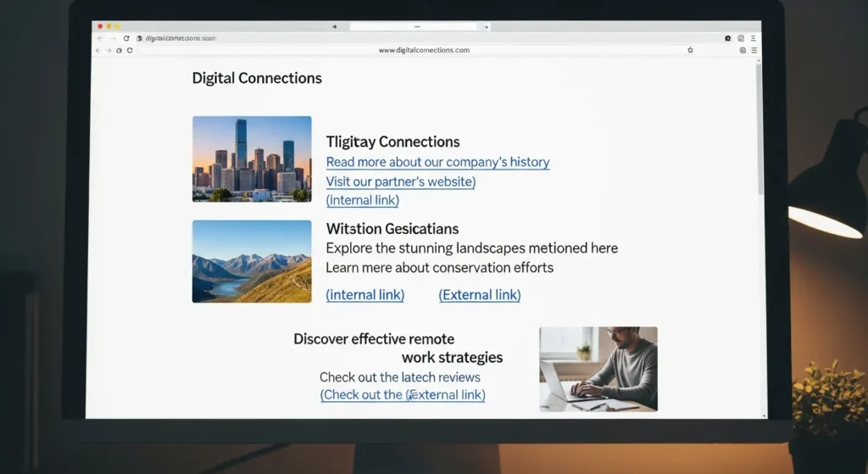Open "Read more about our company's history" link
This screenshot has height=474, width=868.
click(437, 162)
